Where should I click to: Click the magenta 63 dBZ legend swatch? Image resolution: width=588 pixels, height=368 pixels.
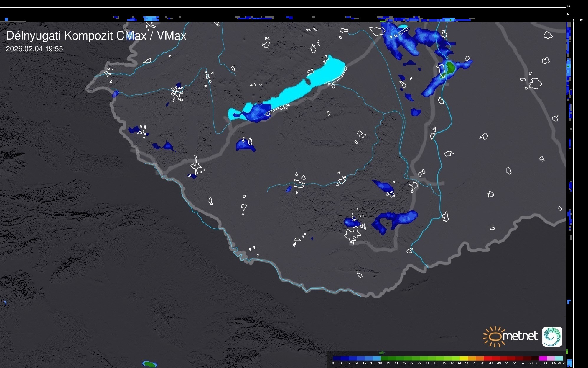click(543, 358)
